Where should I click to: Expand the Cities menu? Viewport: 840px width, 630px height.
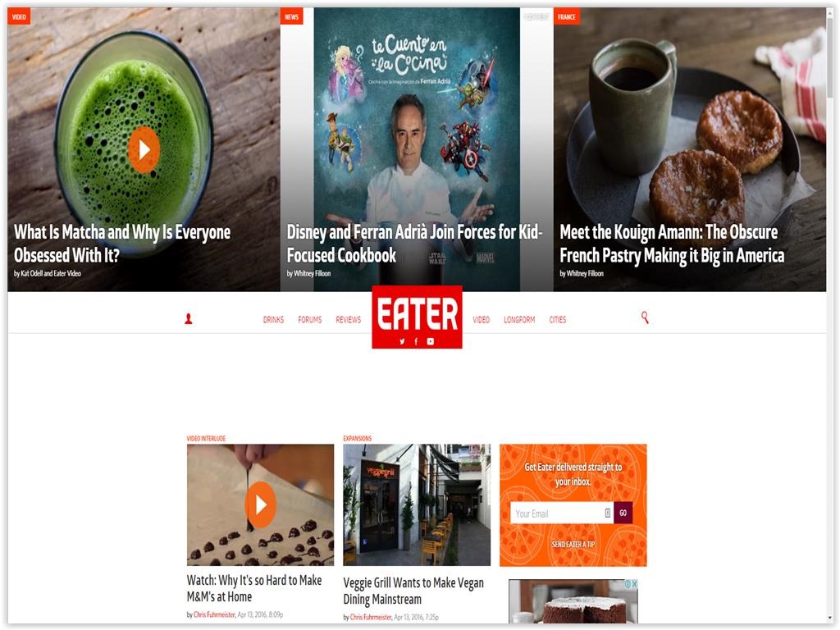(x=558, y=320)
